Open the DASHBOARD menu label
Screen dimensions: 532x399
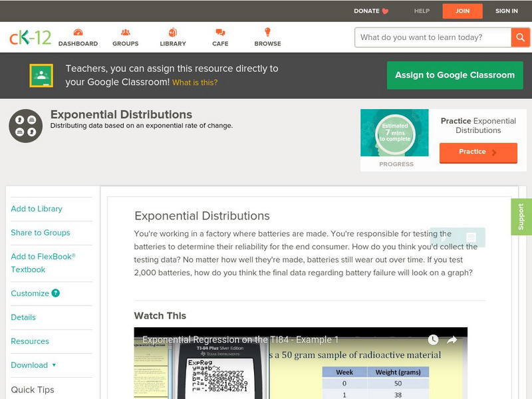(x=78, y=44)
